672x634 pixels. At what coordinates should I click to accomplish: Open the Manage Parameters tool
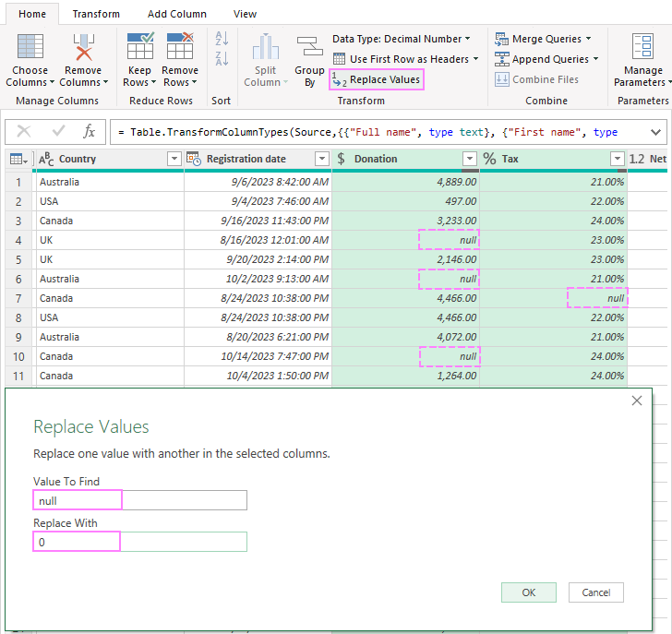[642, 60]
